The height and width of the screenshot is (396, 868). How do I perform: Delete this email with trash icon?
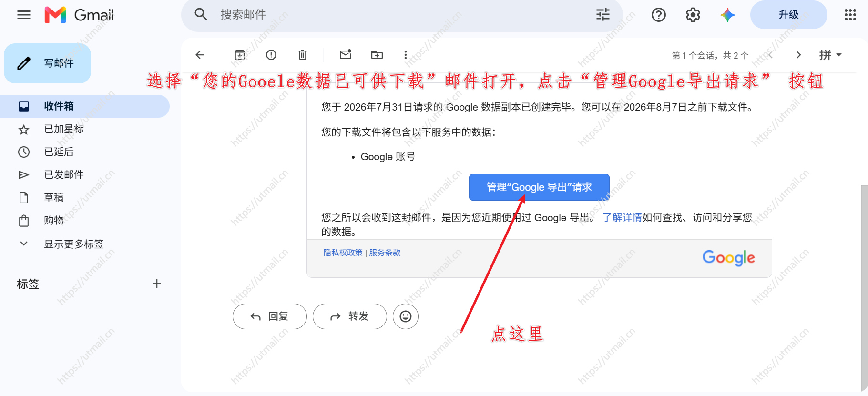[x=303, y=55]
